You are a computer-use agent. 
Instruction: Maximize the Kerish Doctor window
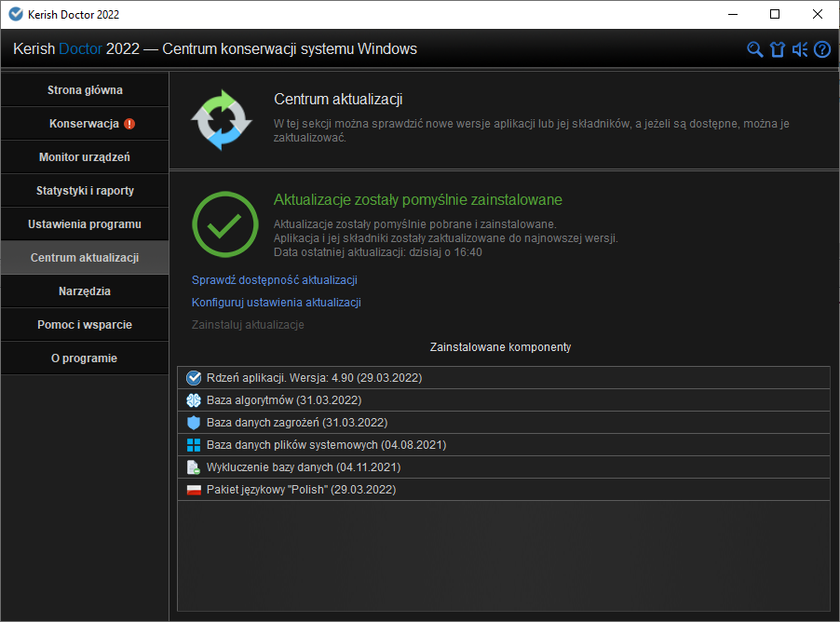[775, 15]
